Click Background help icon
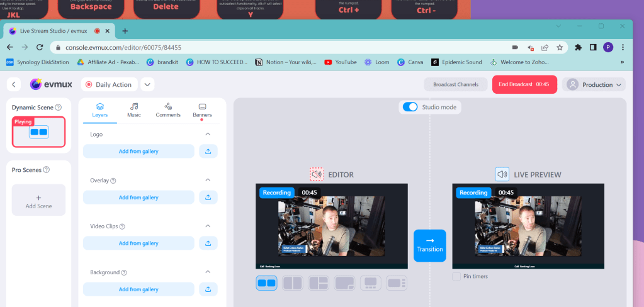Viewport: 644px width, 307px height. tap(124, 272)
